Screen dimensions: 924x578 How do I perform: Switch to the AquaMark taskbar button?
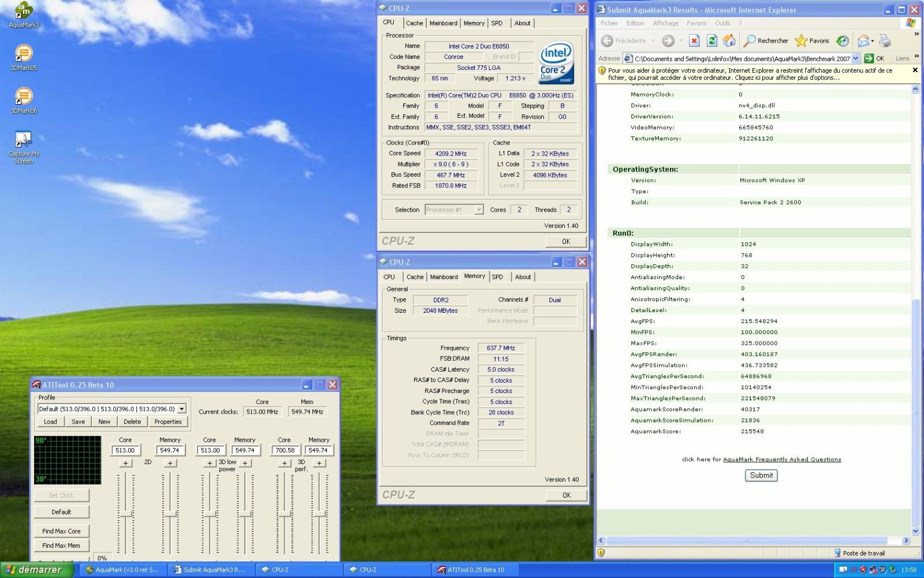pyautogui.click(x=123, y=570)
